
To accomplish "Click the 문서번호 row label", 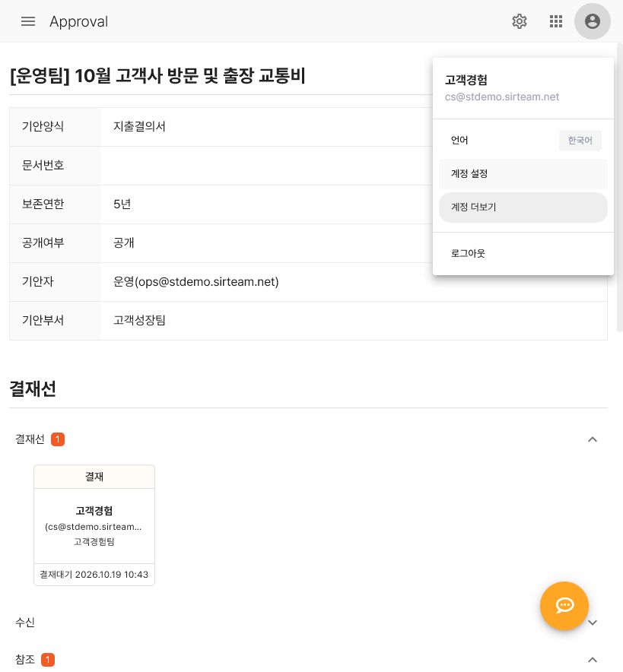I will [43, 166].
